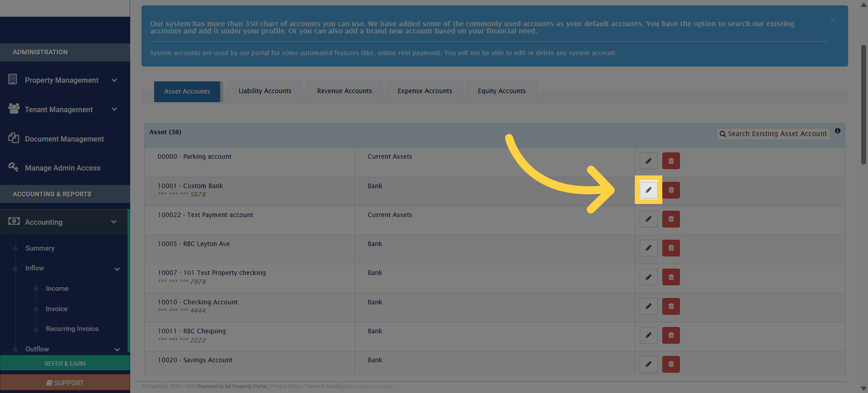Click the Accounting money icon
The width and height of the screenshot is (868, 393).
tap(14, 221)
